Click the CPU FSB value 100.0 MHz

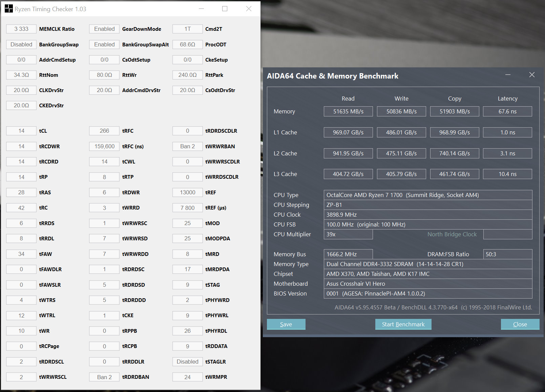tap(428, 224)
